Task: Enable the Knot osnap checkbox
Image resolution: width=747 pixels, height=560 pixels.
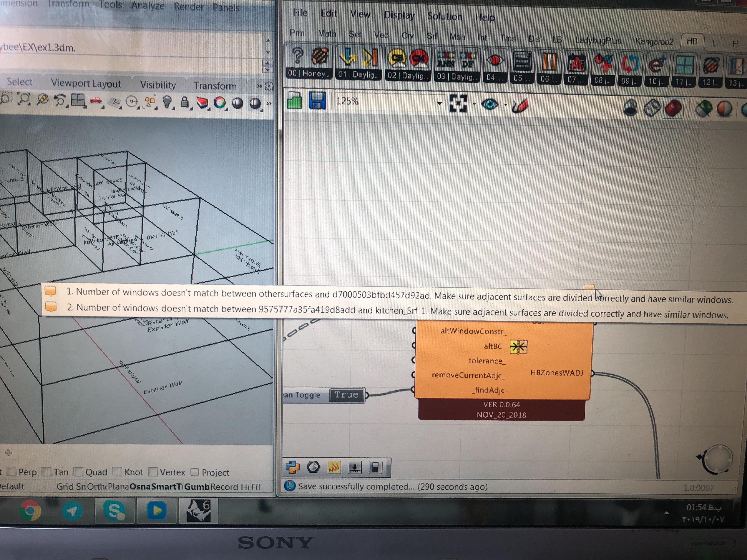Action: pos(117,471)
